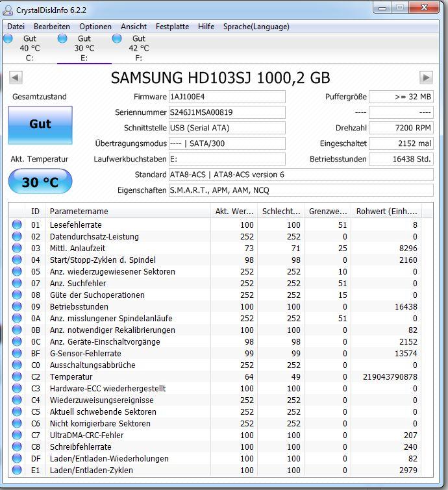The width and height of the screenshot is (448, 490).
Task: Click status icon of Anz. Suchfehler row
Action: coord(17,283)
